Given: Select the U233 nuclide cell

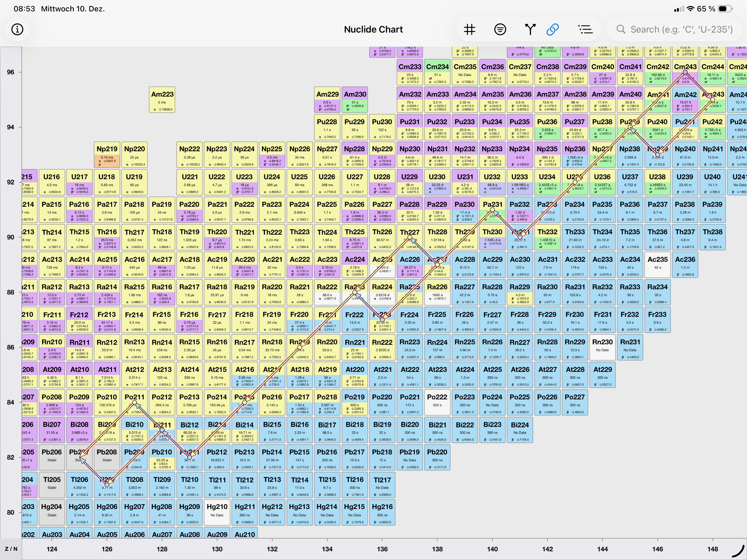Looking at the screenshot, I should click(520, 182).
